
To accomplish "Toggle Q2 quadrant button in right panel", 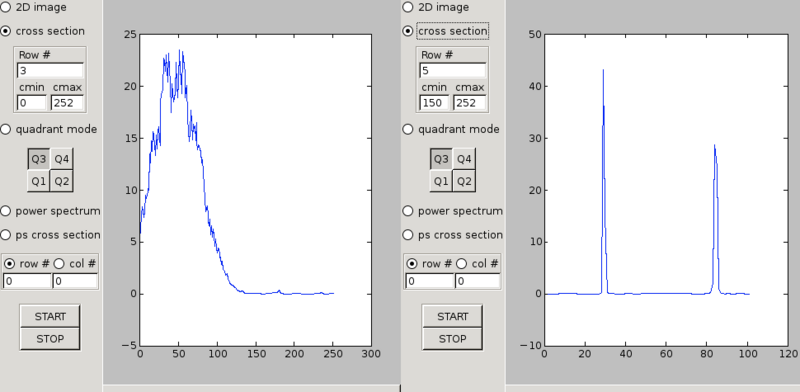I will click(x=464, y=181).
